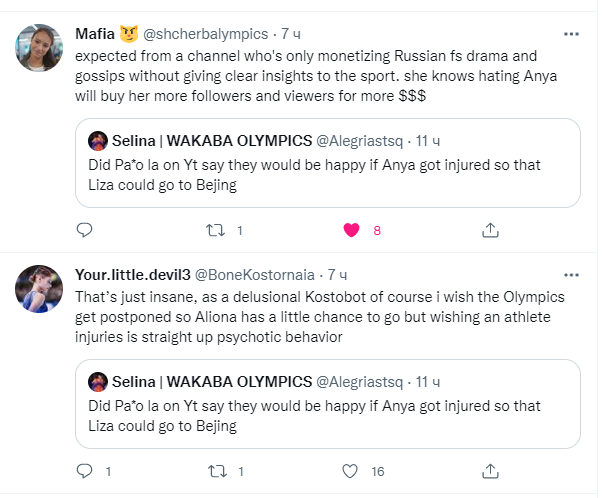603x498 pixels.
Task: Retweet Mafia's tweet
Action: 213,231
